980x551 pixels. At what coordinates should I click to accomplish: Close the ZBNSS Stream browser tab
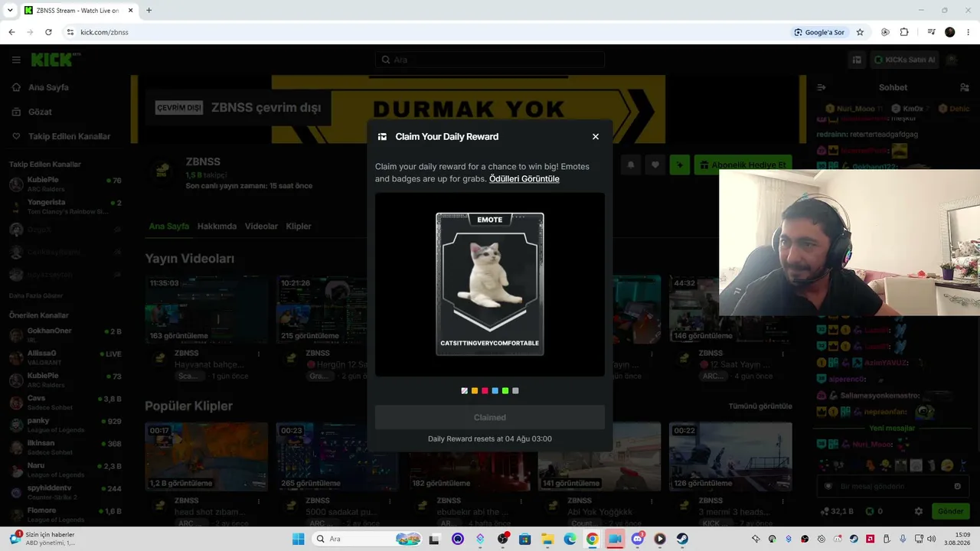point(131,11)
